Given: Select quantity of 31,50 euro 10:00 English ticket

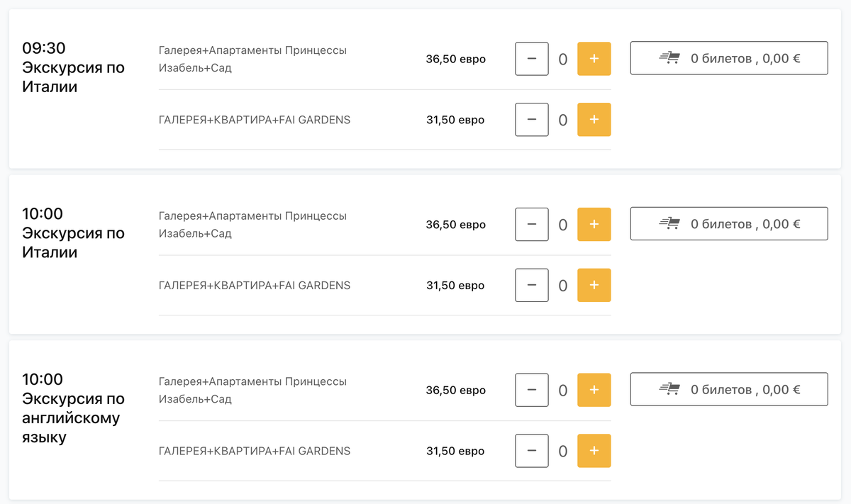Looking at the screenshot, I should pos(563,452).
